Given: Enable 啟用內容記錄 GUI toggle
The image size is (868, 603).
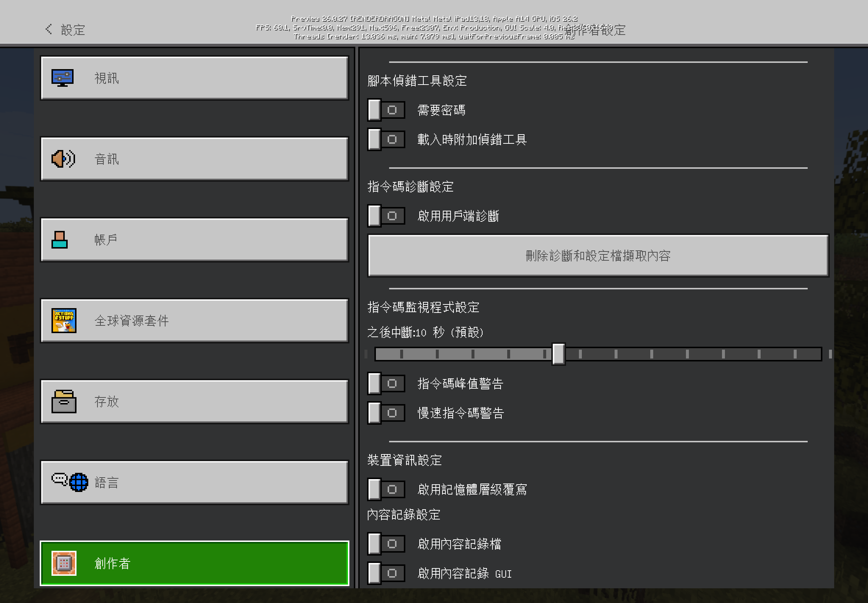Looking at the screenshot, I should [386, 573].
